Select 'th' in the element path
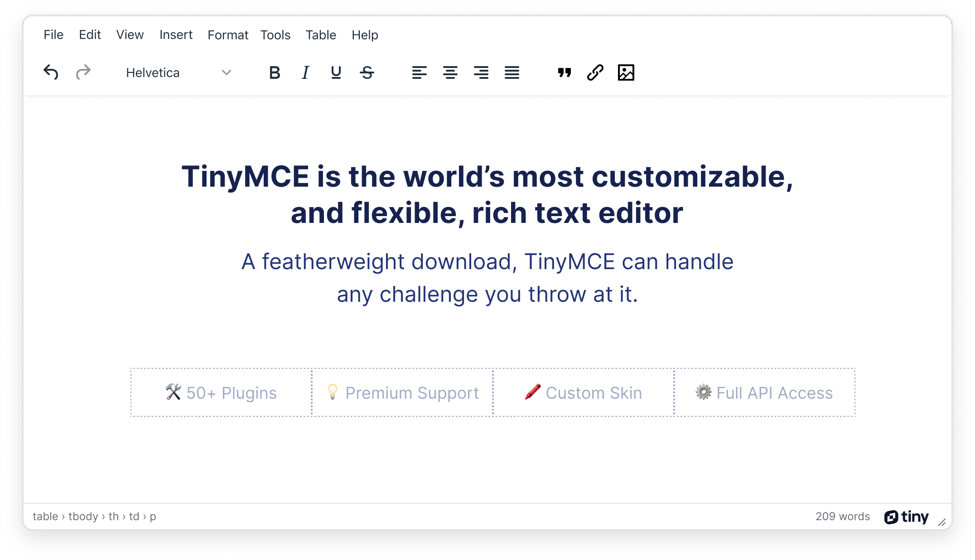The height and width of the screenshot is (560, 975). (114, 517)
